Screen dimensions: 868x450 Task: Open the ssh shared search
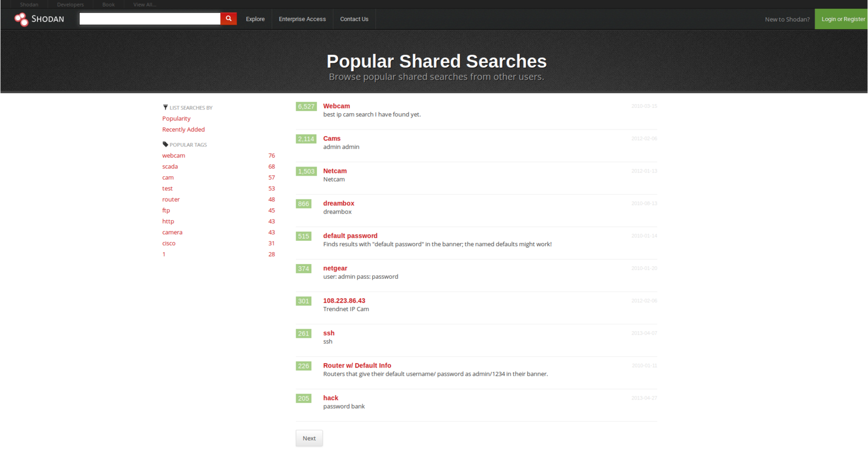[329, 333]
